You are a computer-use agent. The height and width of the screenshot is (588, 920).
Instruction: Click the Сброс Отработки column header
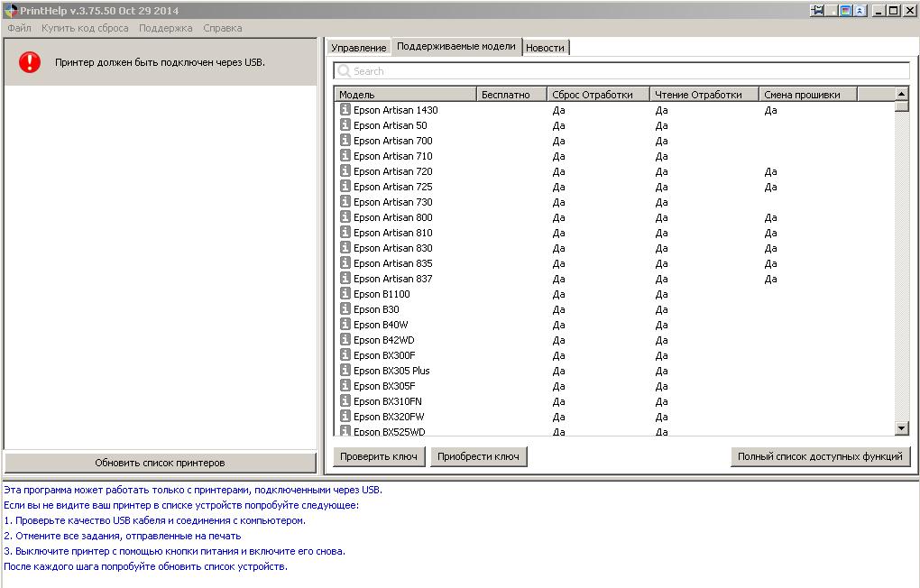(599, 95)
